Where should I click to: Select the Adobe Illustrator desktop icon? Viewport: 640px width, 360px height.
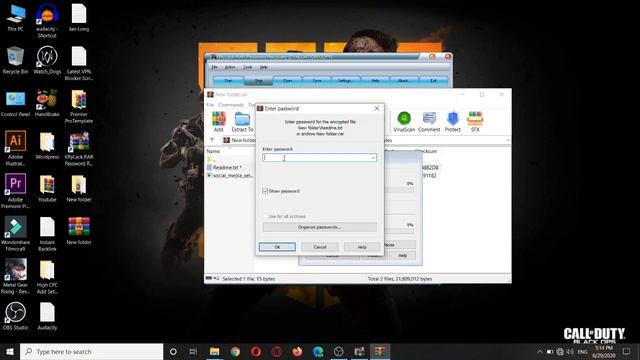pyautogui.click(x=16, y=148)
